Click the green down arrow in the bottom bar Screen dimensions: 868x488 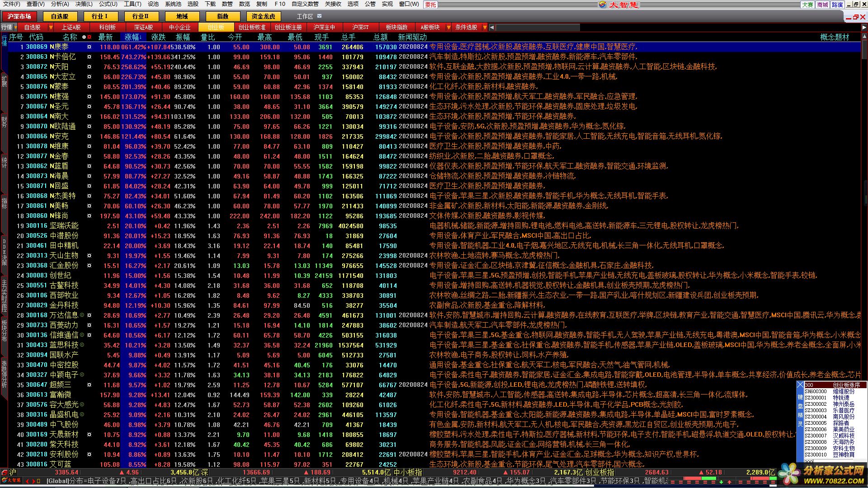click(x=722, y=482)
